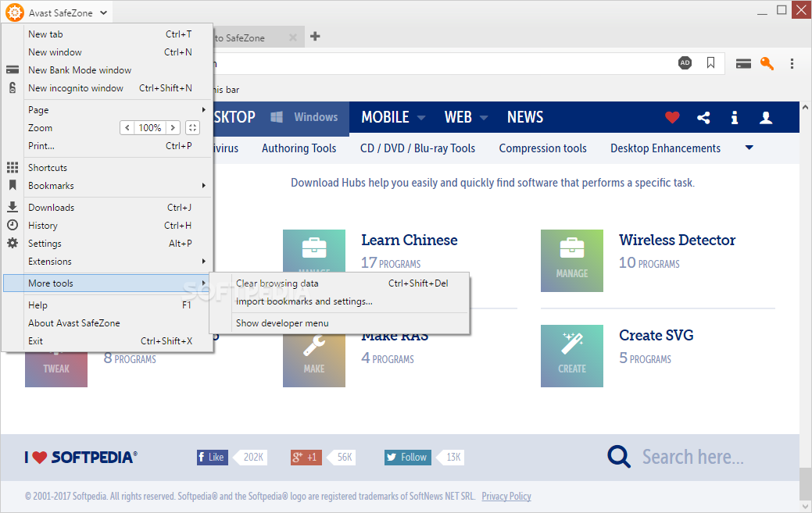
Task: Click the Wireless Detector MANAGE thumbnail
Action: point(572,261)
